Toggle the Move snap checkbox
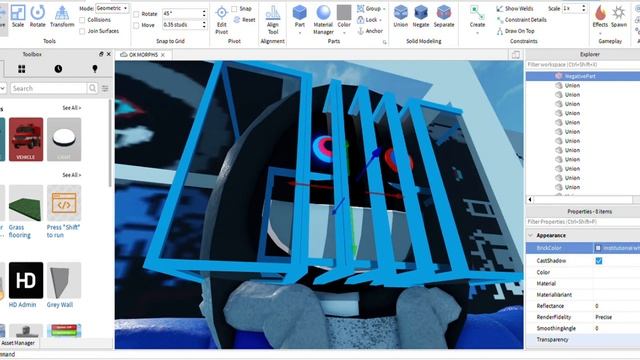640x360 pixels. click(x=136, y=25)
